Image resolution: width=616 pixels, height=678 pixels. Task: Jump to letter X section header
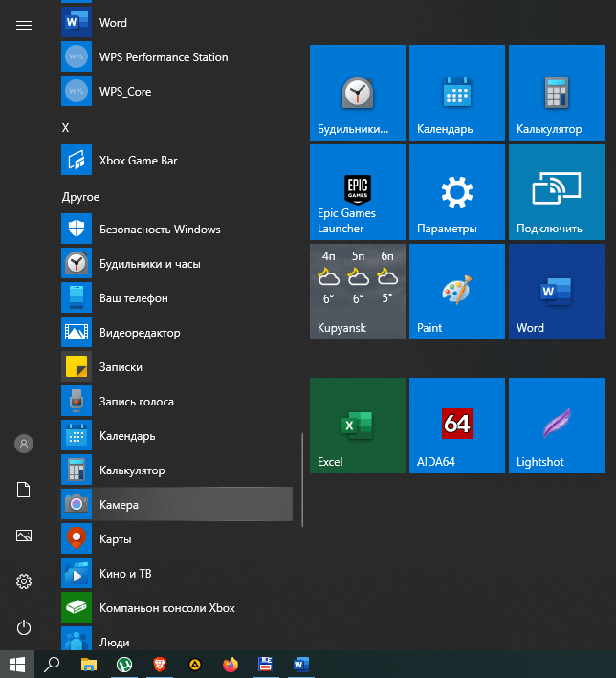(65, 127)
